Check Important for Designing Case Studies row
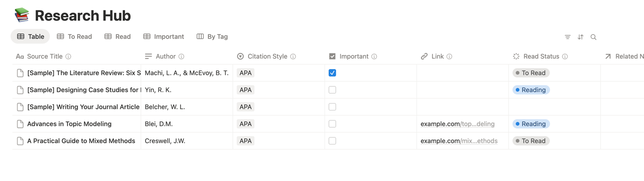This screenshot has height=181, width=644. (332, 90)
